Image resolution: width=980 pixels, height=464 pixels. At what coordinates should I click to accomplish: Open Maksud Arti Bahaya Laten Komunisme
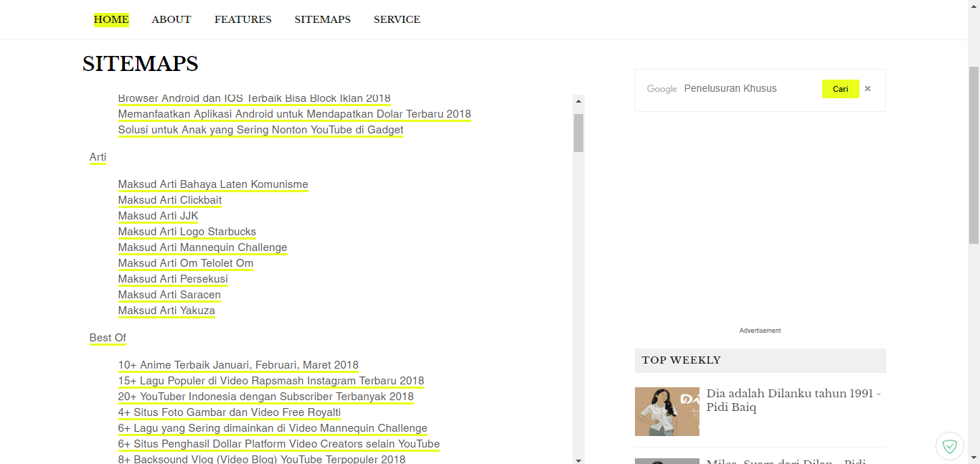click(213, 184)
